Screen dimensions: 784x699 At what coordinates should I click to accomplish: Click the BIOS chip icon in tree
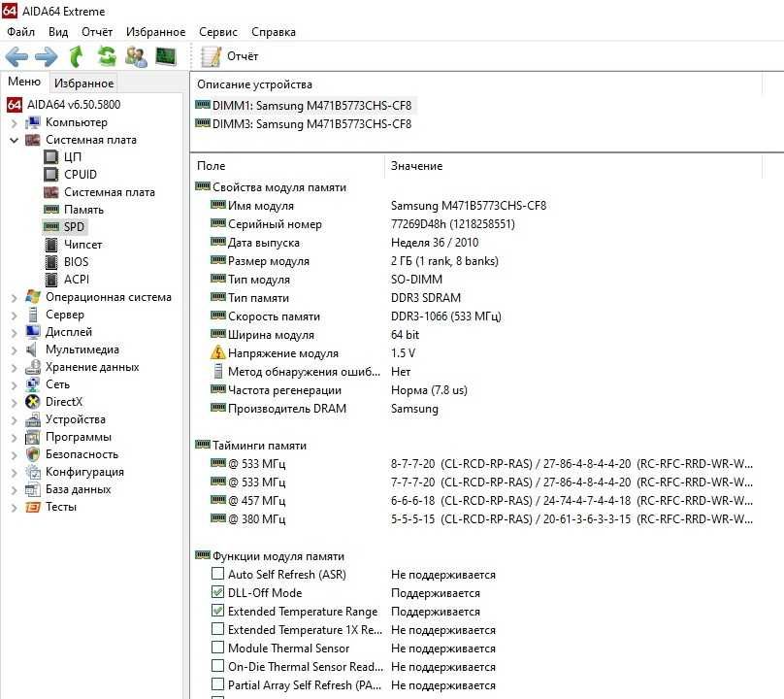[51, 262]
